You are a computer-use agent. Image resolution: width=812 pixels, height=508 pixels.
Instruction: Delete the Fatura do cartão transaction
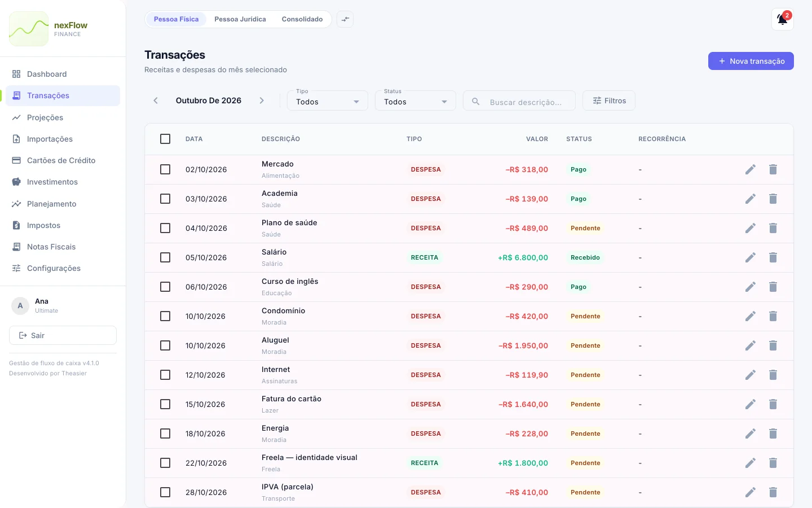773,404
